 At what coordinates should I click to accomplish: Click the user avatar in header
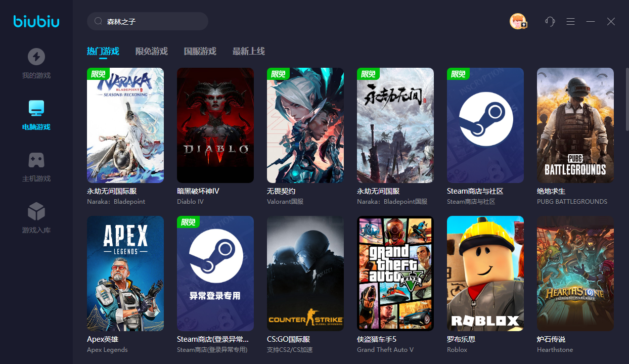pyautogui.click(x=518, y=21)
